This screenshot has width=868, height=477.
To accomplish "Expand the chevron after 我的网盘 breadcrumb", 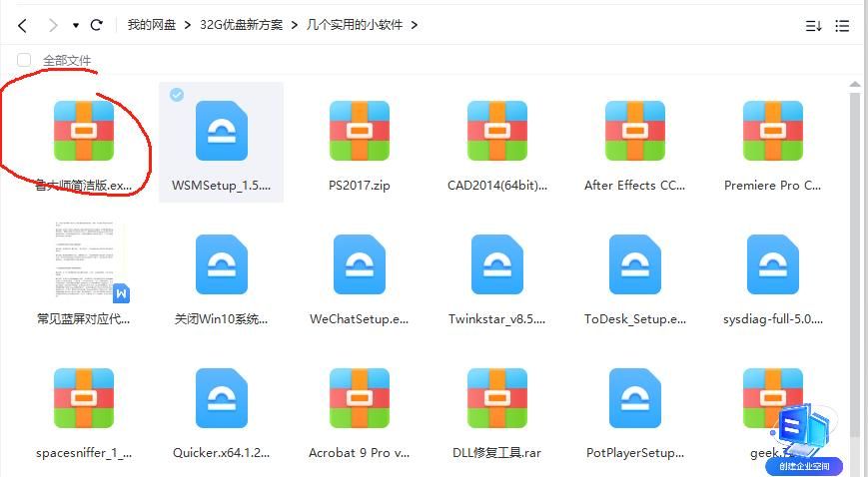I will point(186,25).
